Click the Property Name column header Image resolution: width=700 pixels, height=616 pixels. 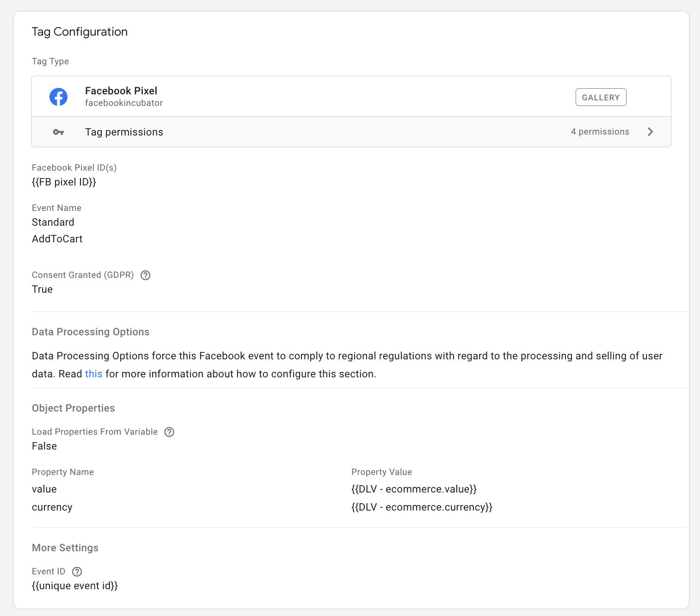[63, 472]
